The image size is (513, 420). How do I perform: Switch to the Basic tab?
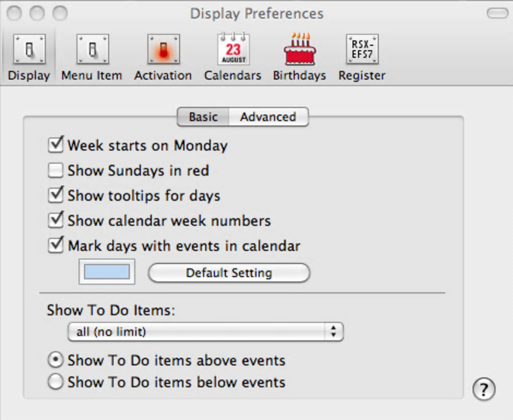tap(203, 117)
